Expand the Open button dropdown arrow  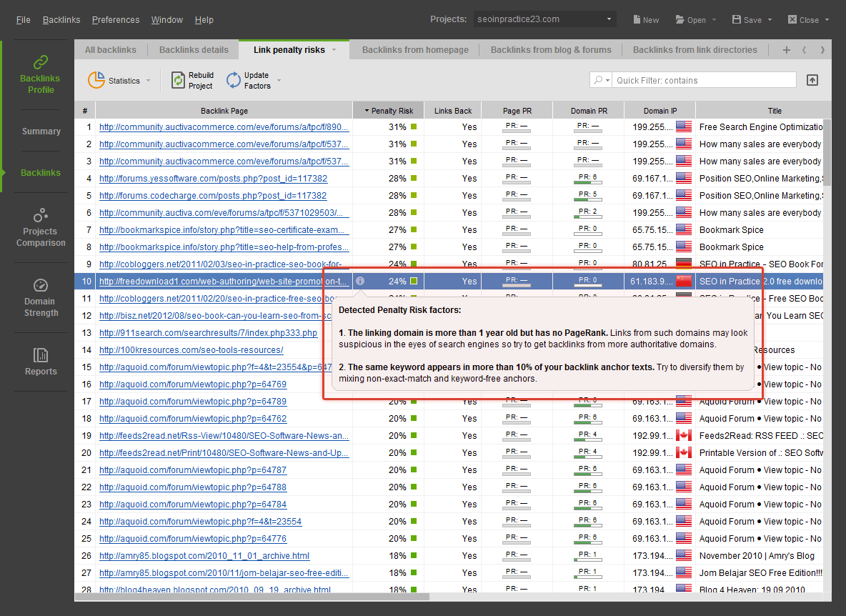(714, 20)
